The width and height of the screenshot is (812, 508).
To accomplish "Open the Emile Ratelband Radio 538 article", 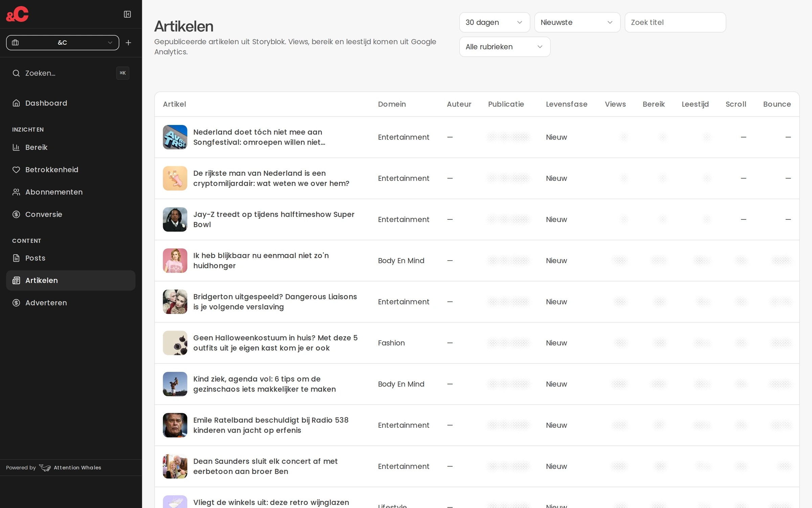I will 271,425.
